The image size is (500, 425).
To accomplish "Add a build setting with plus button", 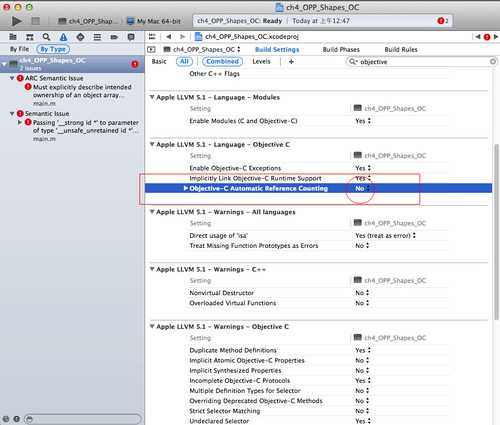I will coord(291,62).
